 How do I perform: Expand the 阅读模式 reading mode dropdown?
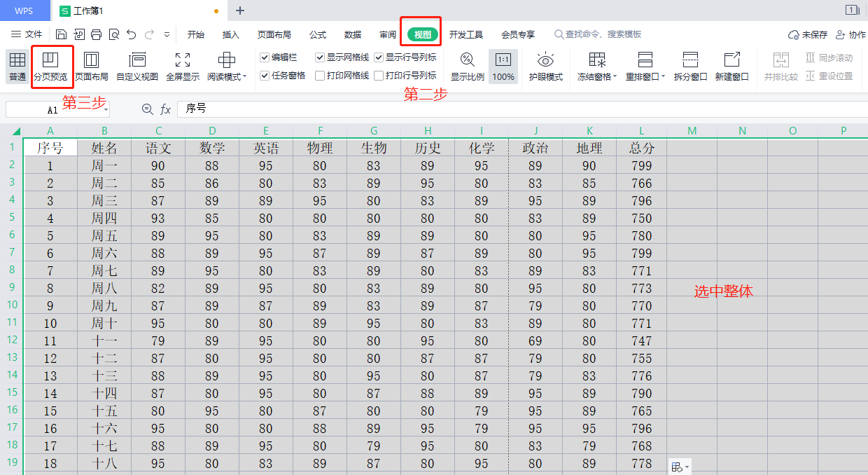point(244,77)
